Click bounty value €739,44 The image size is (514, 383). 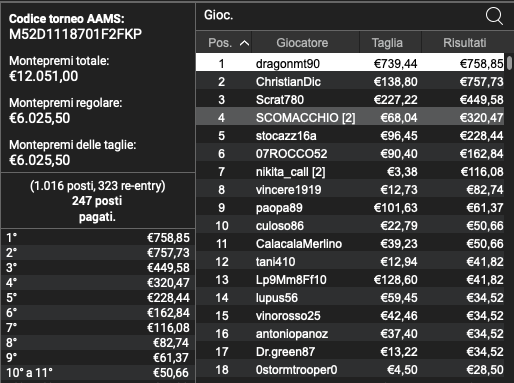tap(395, 64)
